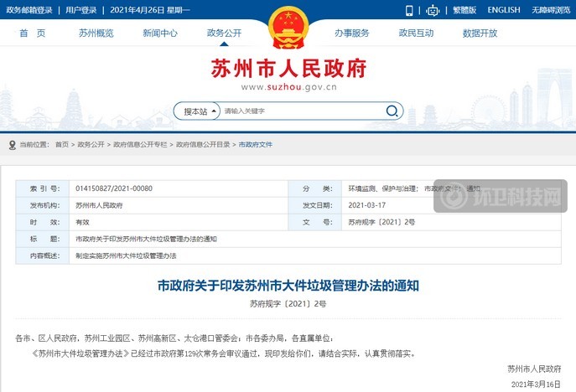The height and width of the screenshot is (392, 576).
Task: Open the 苏州概览 navigation tab
Action: (x=96, y=34)
